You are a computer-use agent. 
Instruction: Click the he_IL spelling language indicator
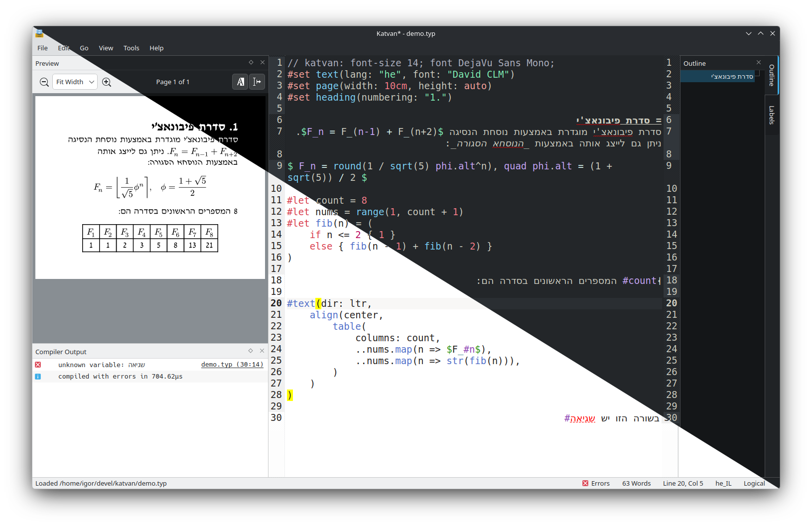pyautogui.click(x=723, y=484)
